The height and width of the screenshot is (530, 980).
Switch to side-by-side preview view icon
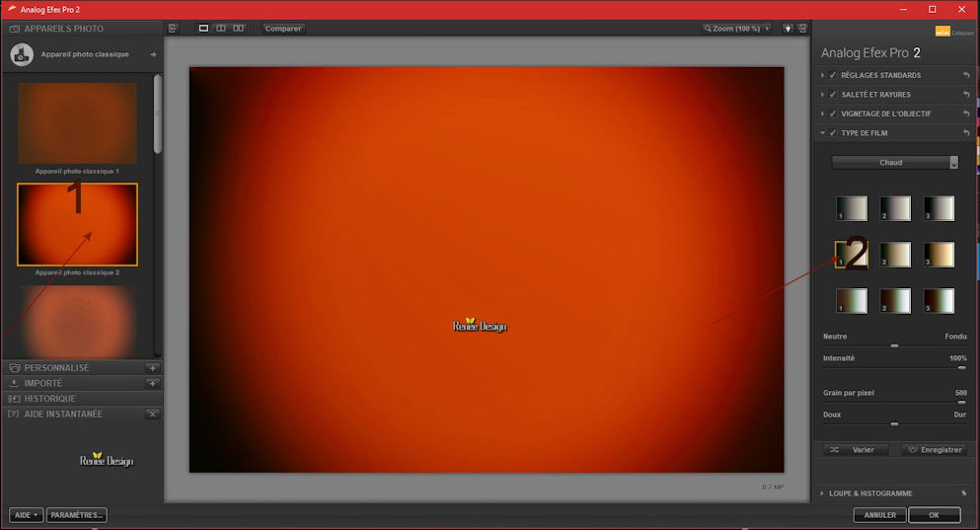pos(239,28)
